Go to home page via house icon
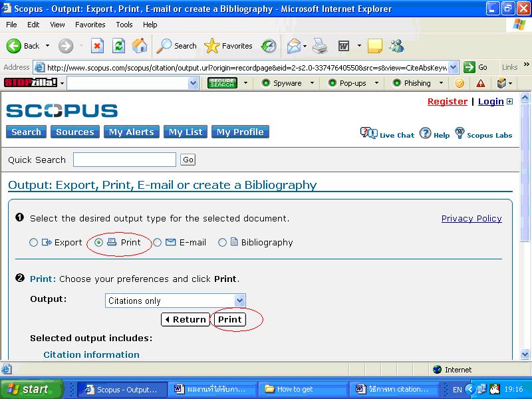Viewport: 532px width, 399px height. 140,46
